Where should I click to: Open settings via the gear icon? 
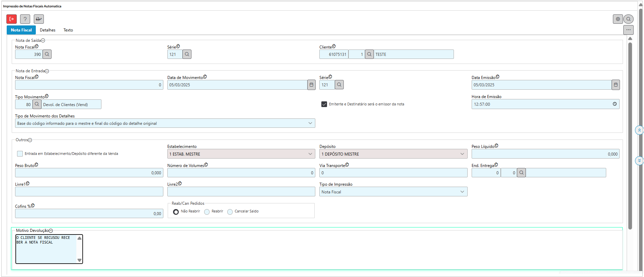pyautogui.click(x=618, y=19)
